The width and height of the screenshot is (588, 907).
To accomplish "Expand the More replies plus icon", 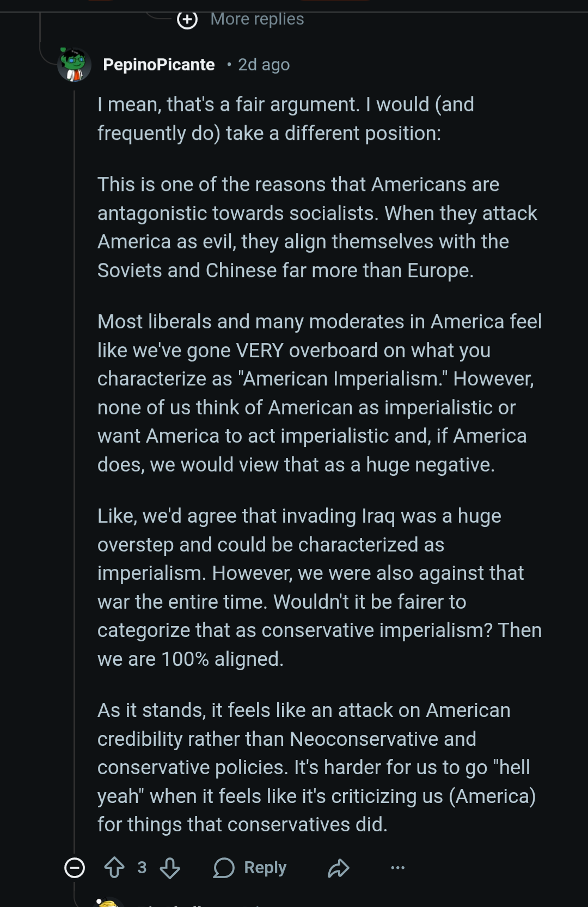I will (x=187, y=20).
